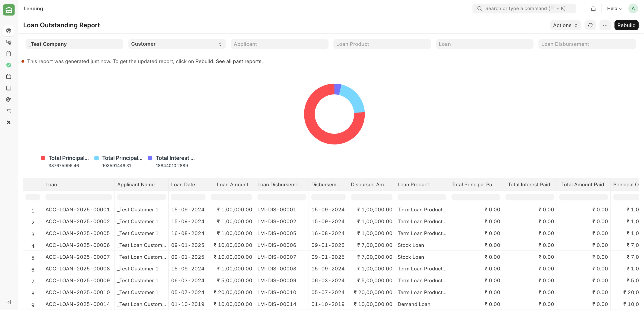The height and width of the screenshot is (310, 644).
Task: Open the transfer arrows sidebar icon
Action: [9, 111]
